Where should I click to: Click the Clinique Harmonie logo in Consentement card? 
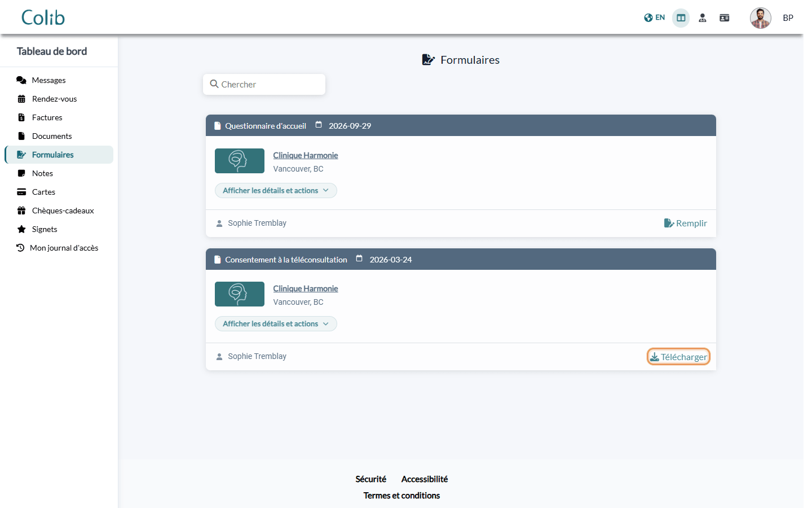click(x=240, y=294)
